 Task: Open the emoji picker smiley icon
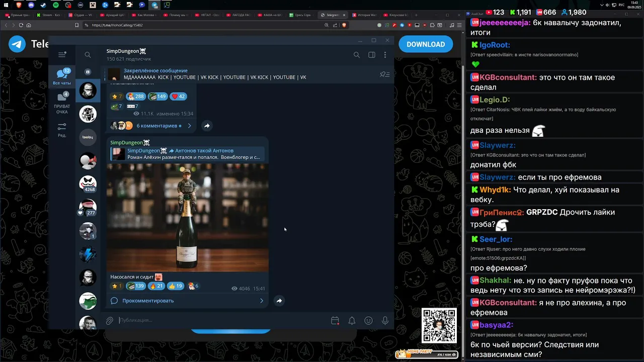click(x=368, y=320)
